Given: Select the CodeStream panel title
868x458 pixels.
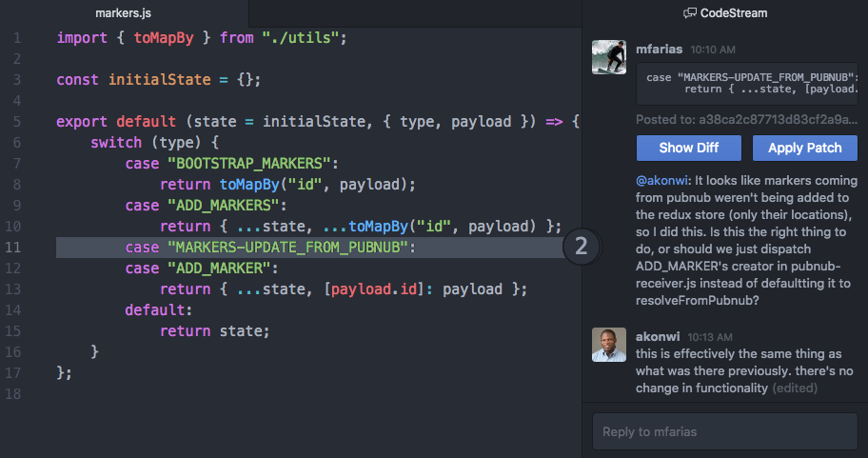Looking at the screenshot, I should click(x=733, y=13).
